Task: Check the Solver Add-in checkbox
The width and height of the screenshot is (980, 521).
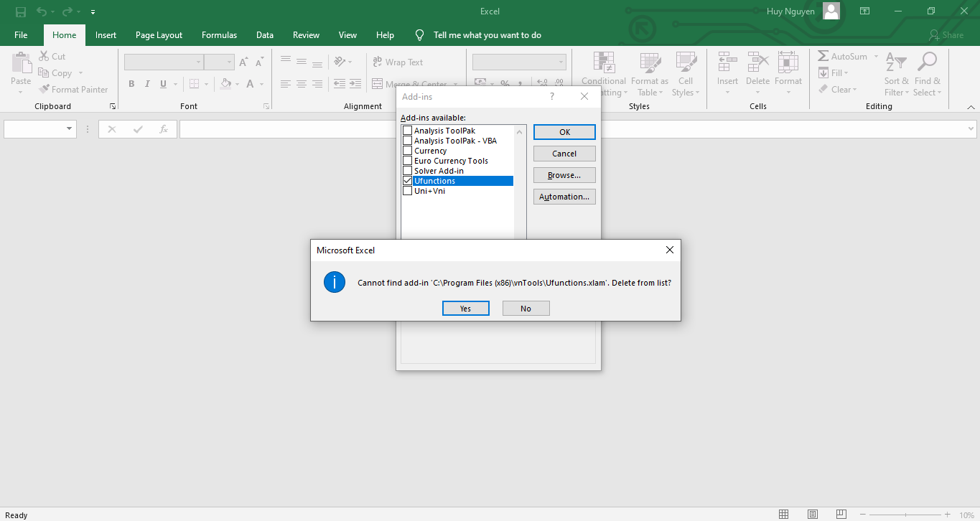Action: (408, 171)
